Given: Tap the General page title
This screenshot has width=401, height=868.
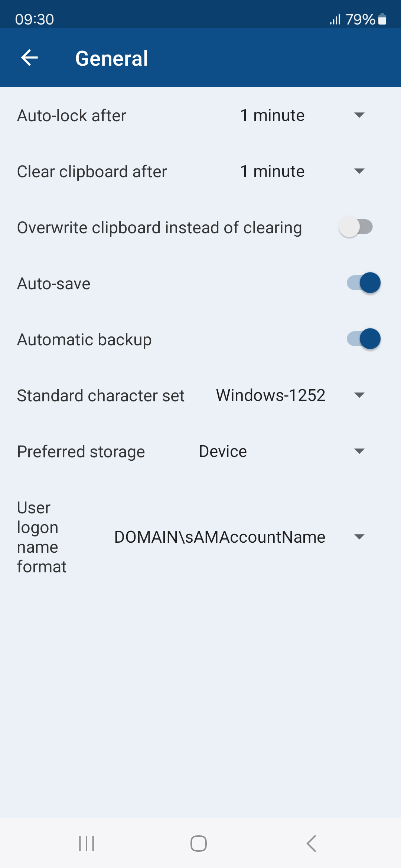Looking at the screenshot, I should click(111, 58).
